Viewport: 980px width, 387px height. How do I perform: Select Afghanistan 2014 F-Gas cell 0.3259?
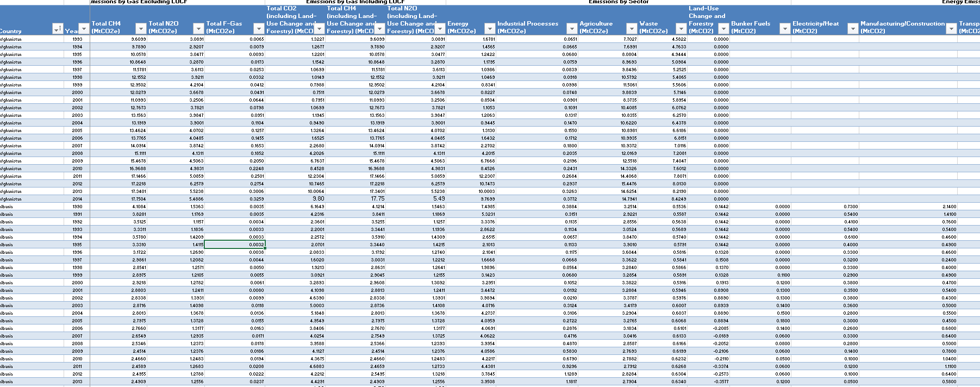235,199
